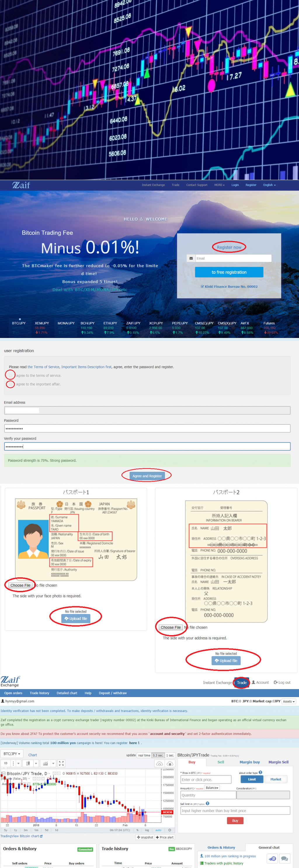Select the Market order type
This screenshot has height=868, width=299.
(275, 779)
